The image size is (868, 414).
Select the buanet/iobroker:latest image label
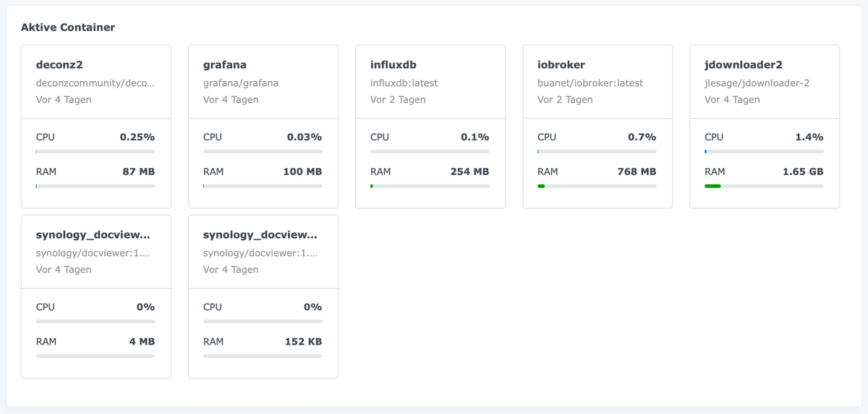pos(590,83)
